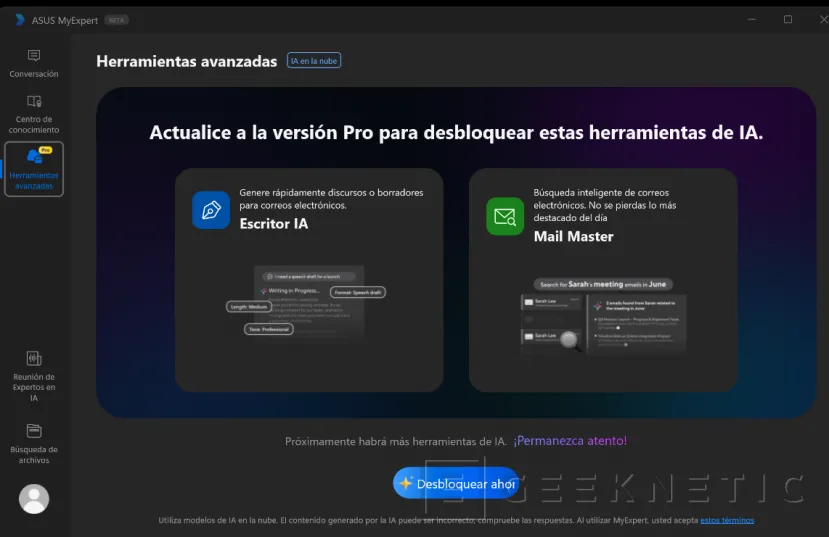Open Centro de conocimiento in sidebar
The image size is (829, 537).
coord(34,102)
